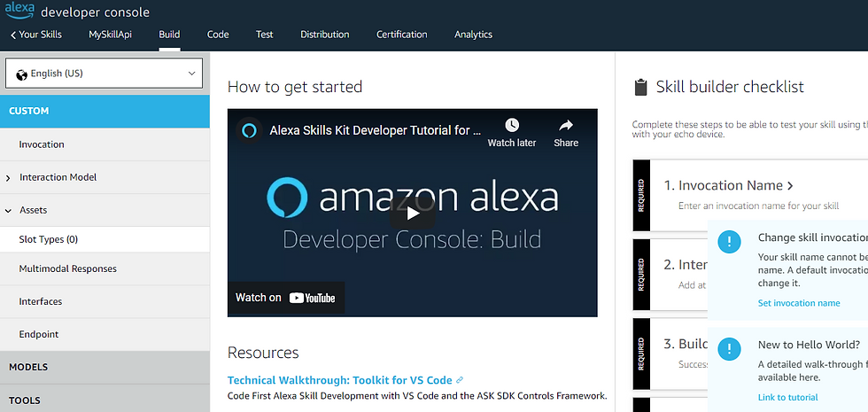Click Watch on YouTube button
This screenshot has width=868, height=412.
tap(286, 298)
